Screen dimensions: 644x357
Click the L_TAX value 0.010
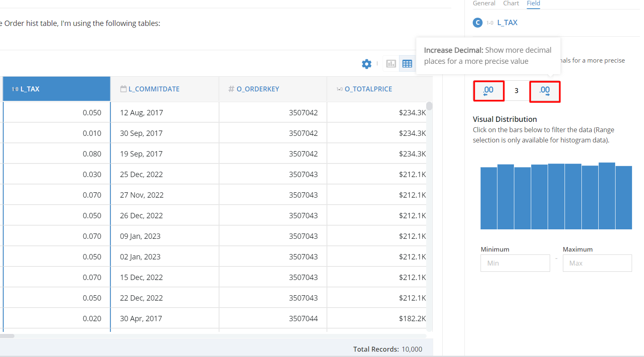pyautogui.click(x=92, y=133)
